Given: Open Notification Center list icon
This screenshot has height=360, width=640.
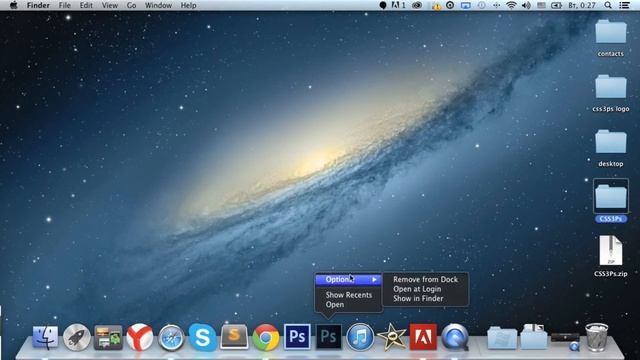Looking at the screenshot, I should pyautogui.click(x=624, y=5).
